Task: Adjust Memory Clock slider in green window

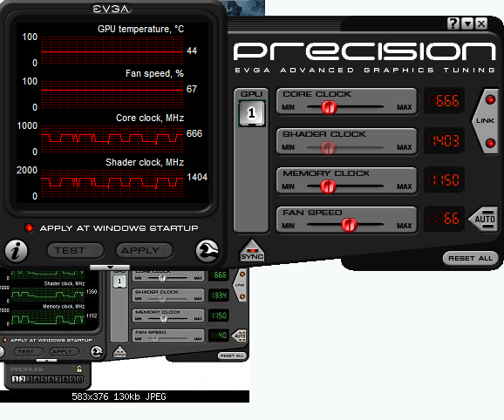Action: [164, 319]
